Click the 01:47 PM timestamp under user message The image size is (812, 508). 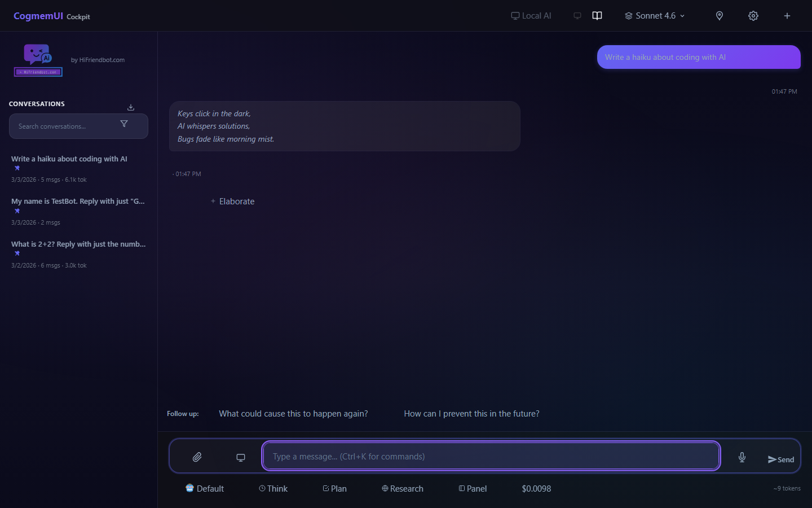[x=784, y=91]
